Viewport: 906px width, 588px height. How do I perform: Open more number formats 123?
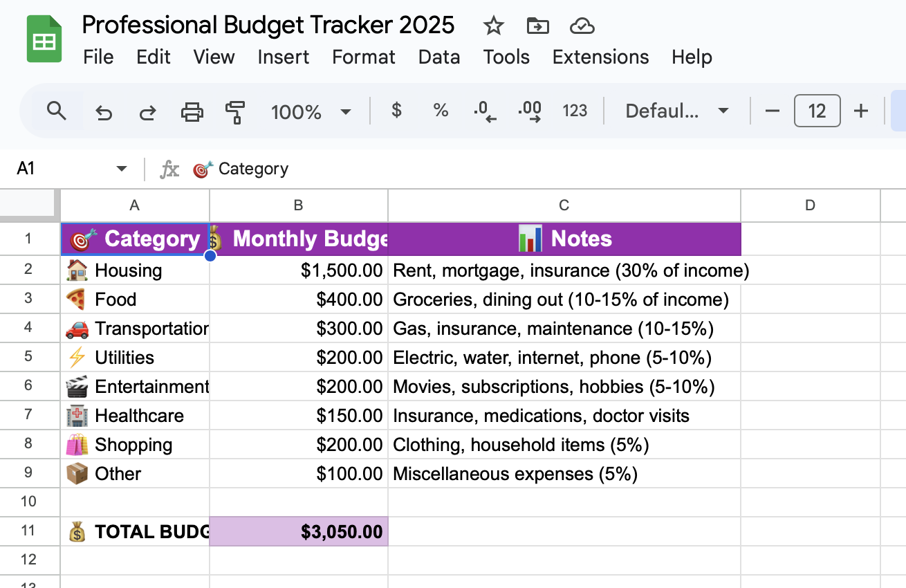coord(575,111)
